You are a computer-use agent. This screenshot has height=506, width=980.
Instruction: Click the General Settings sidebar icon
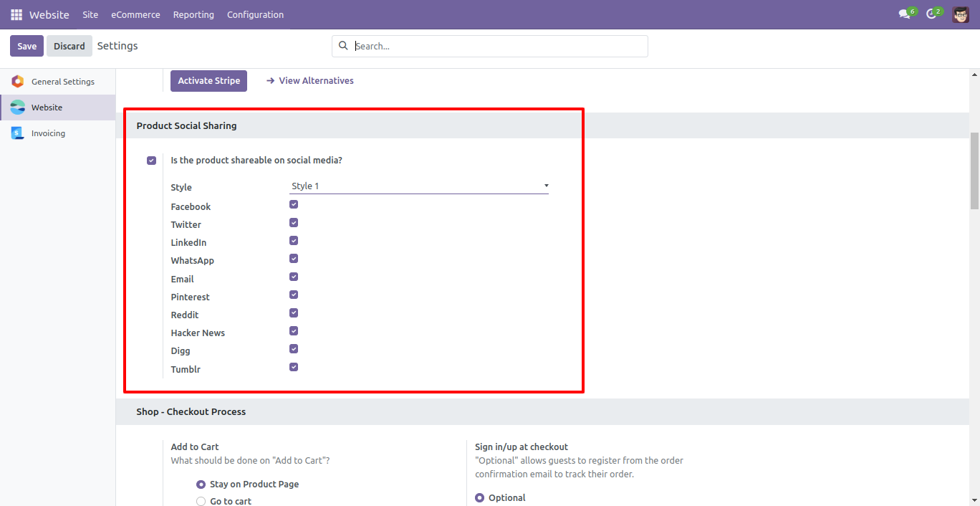[x=18, y=82]
